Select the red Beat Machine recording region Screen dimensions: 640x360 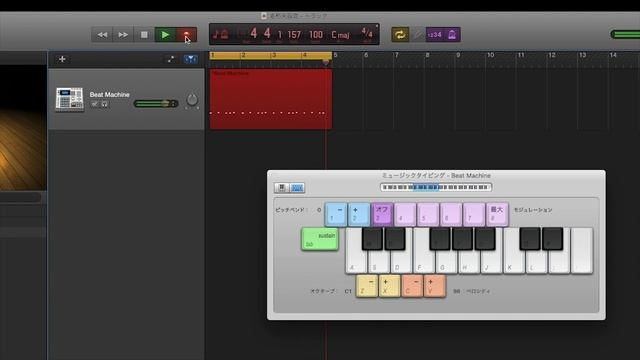(x=271, y=99)
